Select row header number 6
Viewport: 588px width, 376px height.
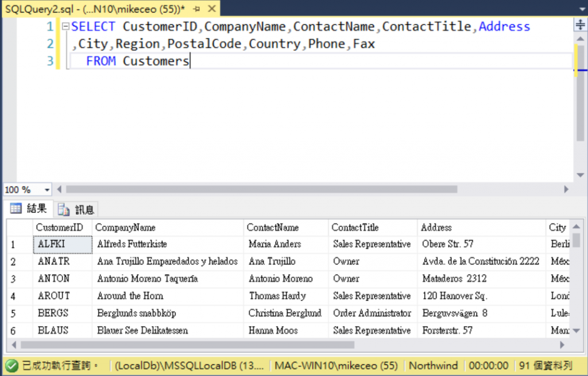coord(20,331)
